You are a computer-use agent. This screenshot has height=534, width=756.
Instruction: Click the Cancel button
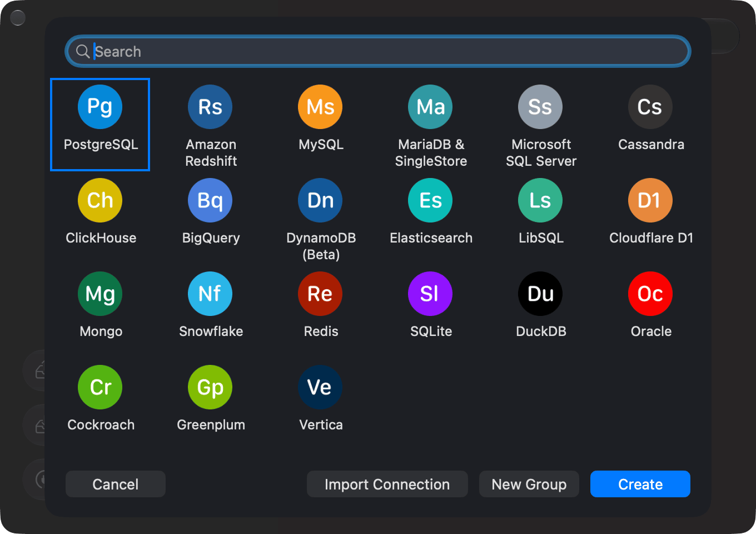(x=116, y=484)
